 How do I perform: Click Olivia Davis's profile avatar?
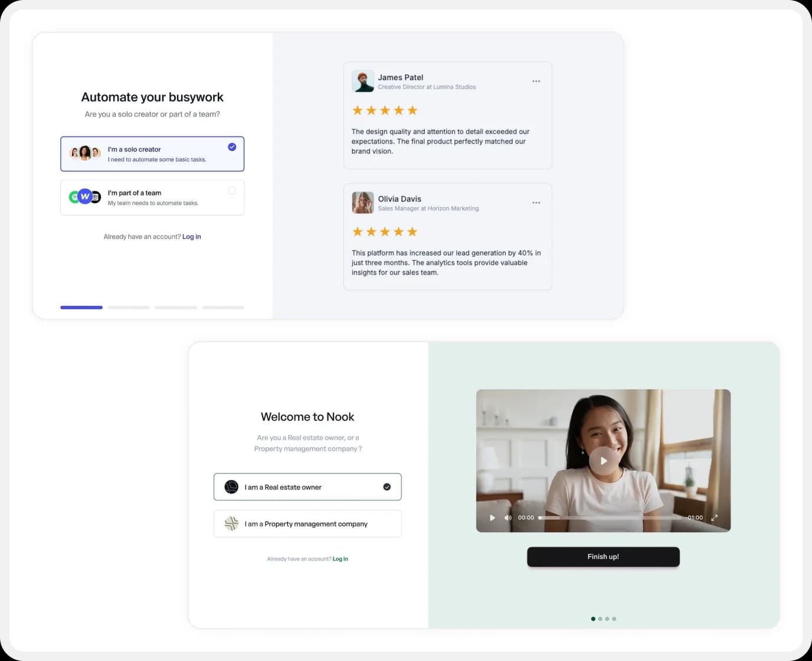pos(363,202)
